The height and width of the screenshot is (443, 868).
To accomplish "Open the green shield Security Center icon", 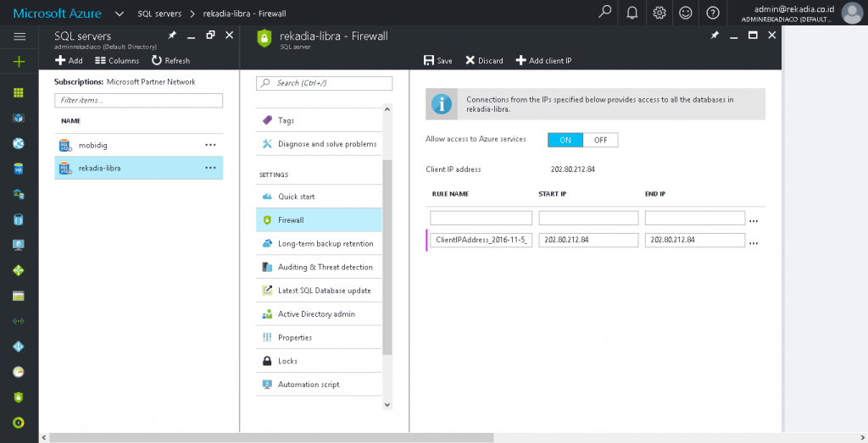I will (19, 397).
